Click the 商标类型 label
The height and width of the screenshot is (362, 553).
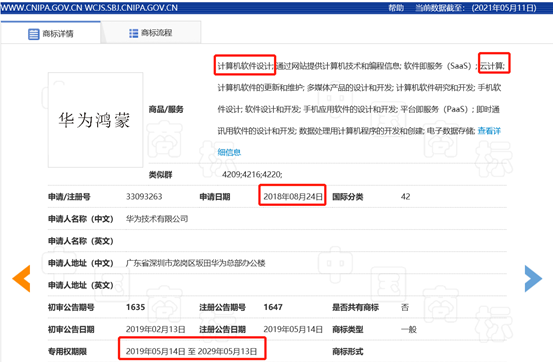(348, 329)
